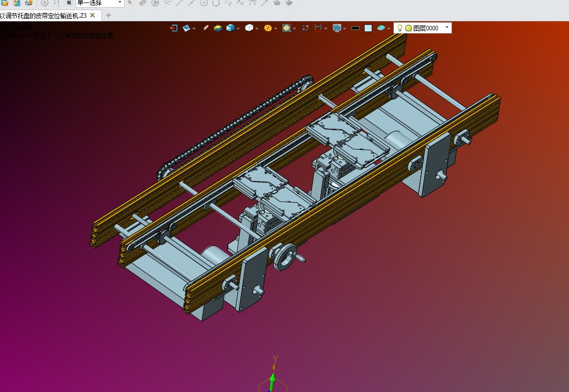Select the 以调节托盘的皮带定位输送机.Z3 file tab
This screenshot has height=392, width=569.
point(43,16)
